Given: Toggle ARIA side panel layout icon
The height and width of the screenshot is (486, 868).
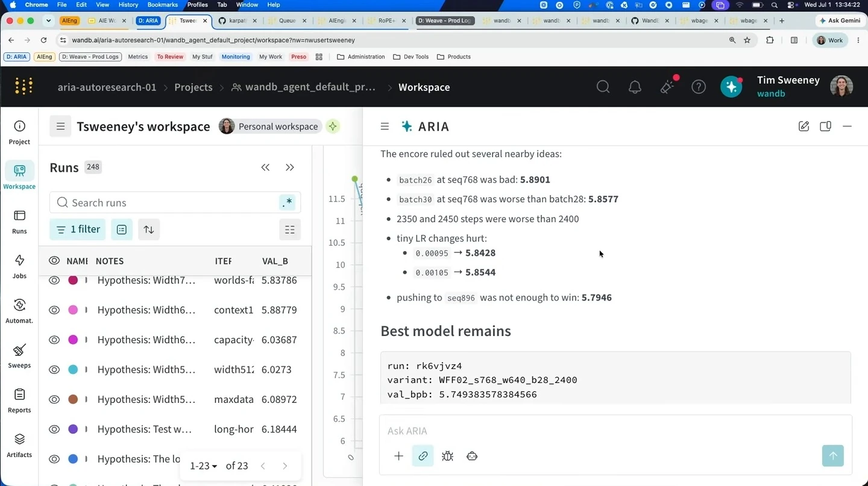Looking at the screenshot, I should pyautogui.click(x=825, y=126).
